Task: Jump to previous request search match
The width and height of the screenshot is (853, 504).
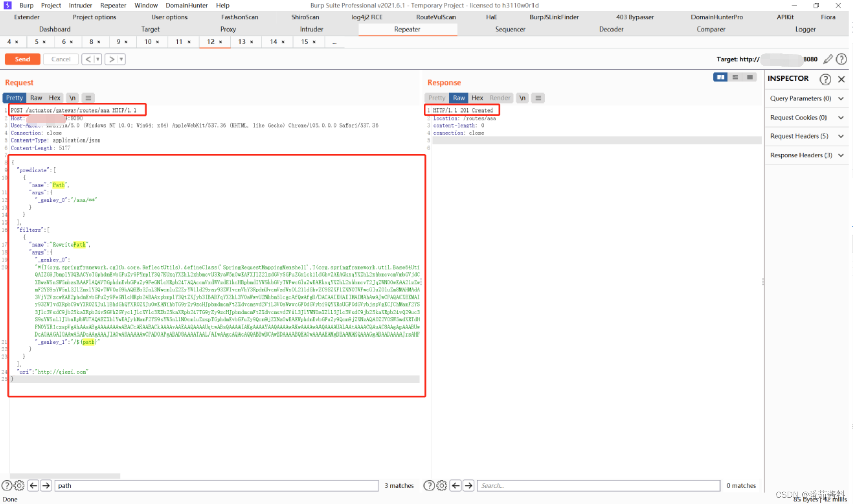Action: (x=33, y=486)
